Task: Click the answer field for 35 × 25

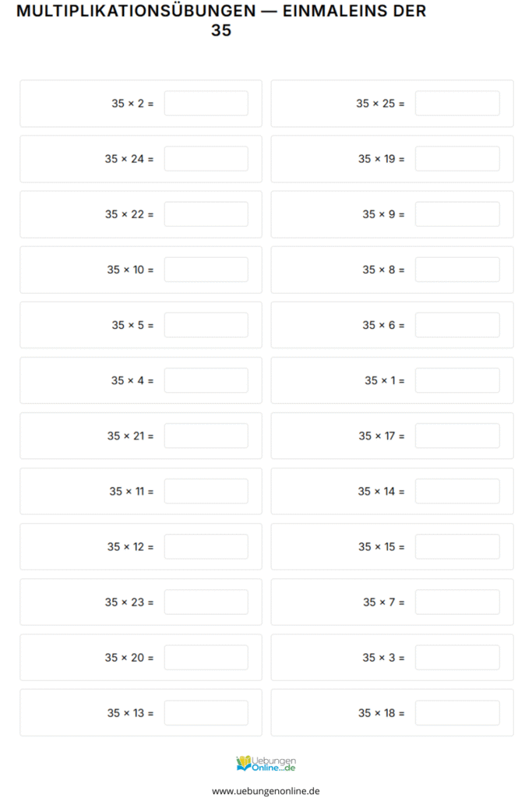Action: coord(456,104)
